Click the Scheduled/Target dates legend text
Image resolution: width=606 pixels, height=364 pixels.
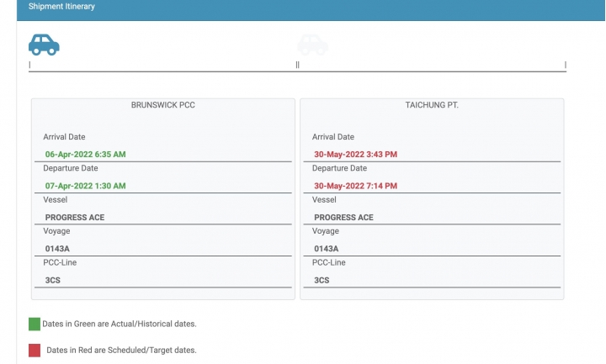pos(121,350)
